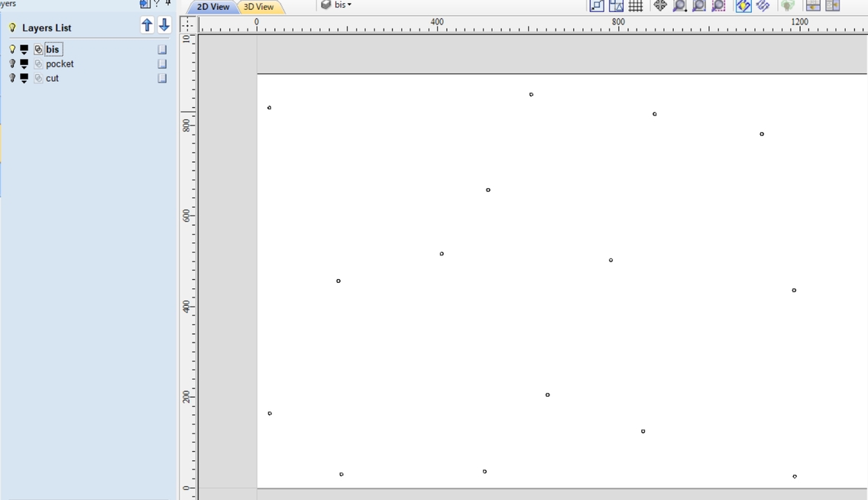Screen dimensions: 868x500
Task: Select the Zoom tool
Action: coord(679,5)
